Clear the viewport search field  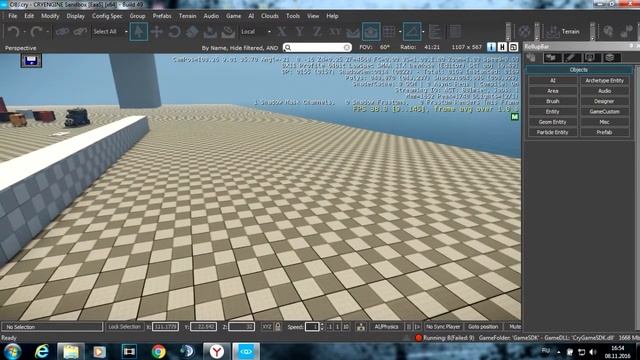[347, 48]
